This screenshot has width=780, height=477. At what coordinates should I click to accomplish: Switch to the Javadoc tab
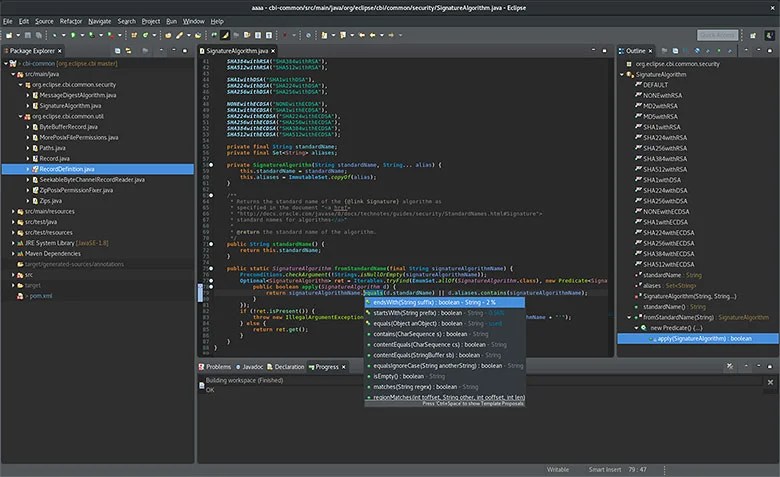(x=251, y=367)
